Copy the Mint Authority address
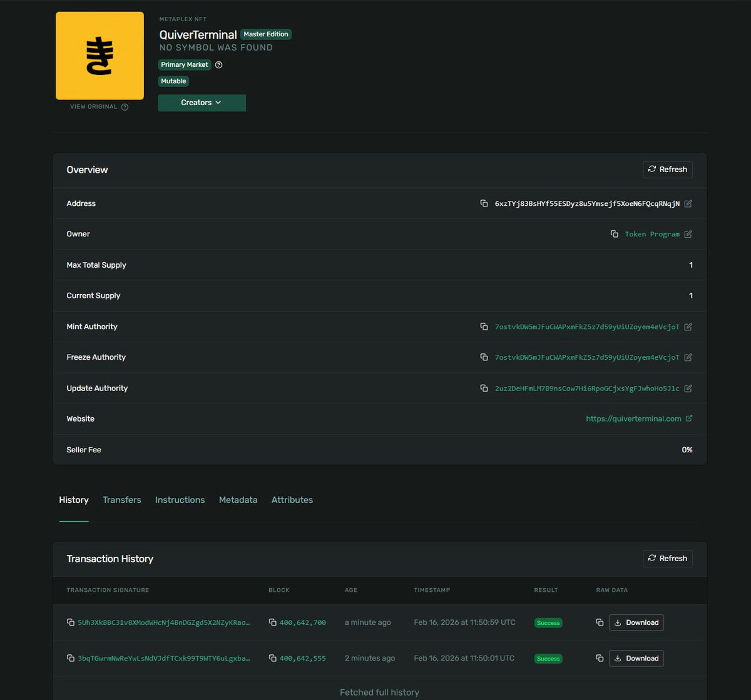The height and width of the screenshot is (700, 751). 484,327
